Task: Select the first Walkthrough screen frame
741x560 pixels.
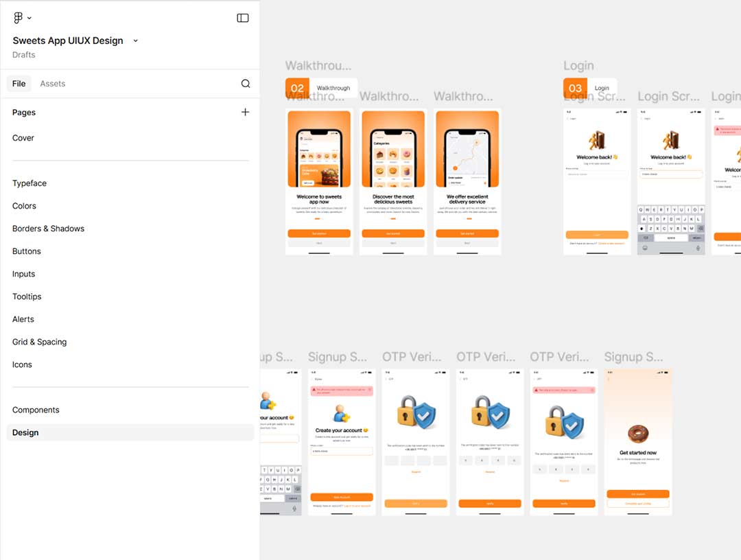Action: coord(319,182)
